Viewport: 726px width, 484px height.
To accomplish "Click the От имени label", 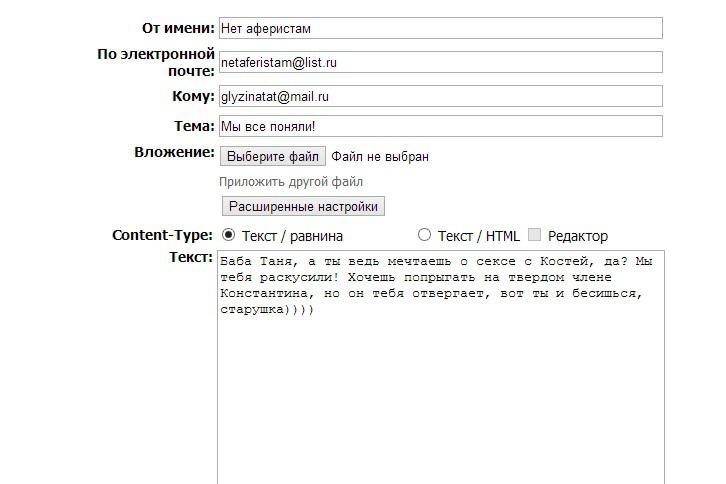I will tap(178, 28).
